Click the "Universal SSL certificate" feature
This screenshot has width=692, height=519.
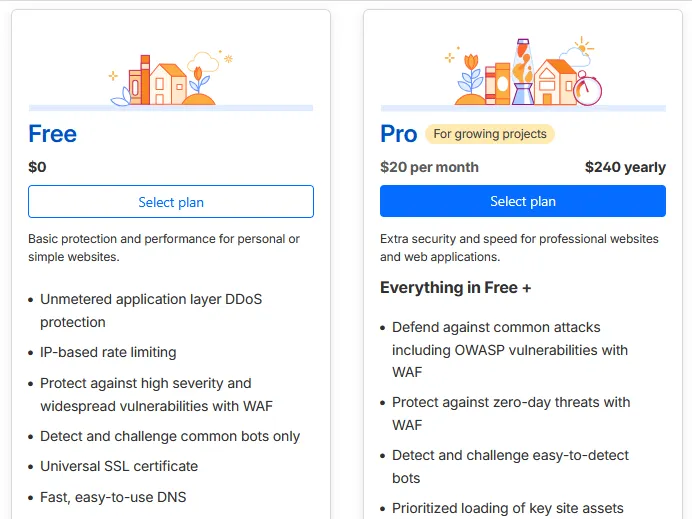[119, 466]
